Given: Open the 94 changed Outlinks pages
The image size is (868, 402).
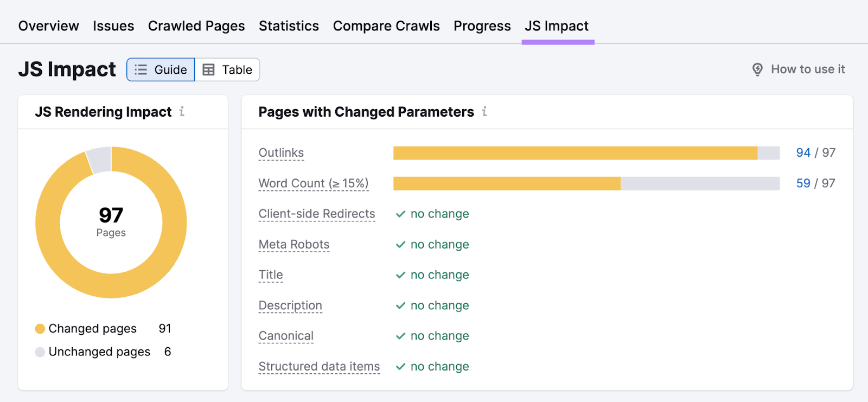Looking at the screenshot, I should [803, 153].
